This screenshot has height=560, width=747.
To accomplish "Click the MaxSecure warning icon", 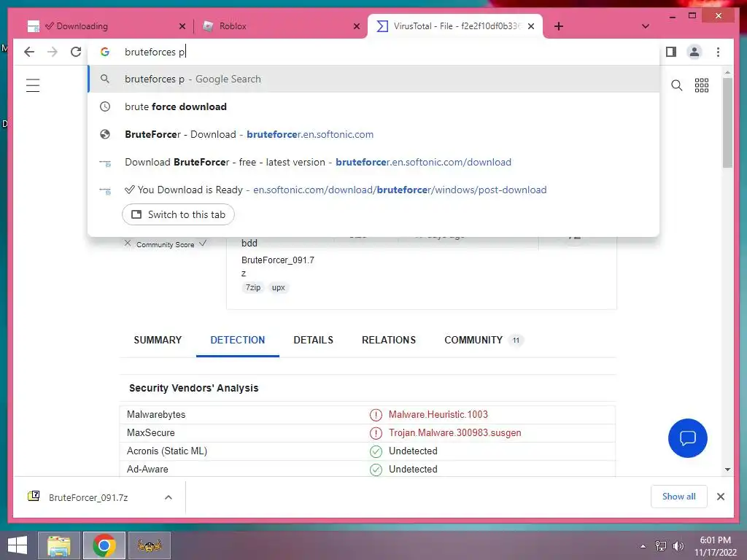I will click(376, 433).
